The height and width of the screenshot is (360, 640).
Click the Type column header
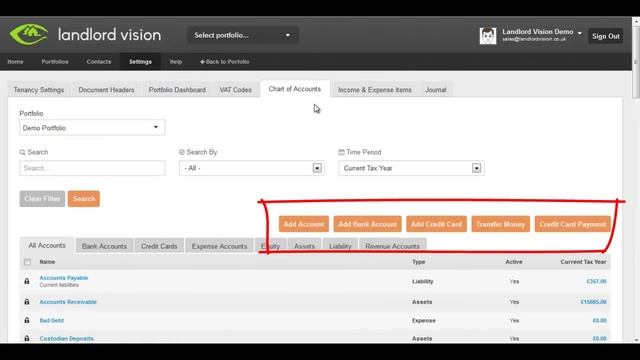(418, 262)
